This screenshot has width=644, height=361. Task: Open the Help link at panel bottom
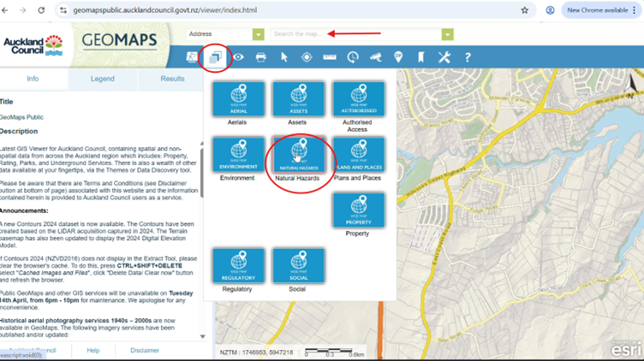(93, 351)
